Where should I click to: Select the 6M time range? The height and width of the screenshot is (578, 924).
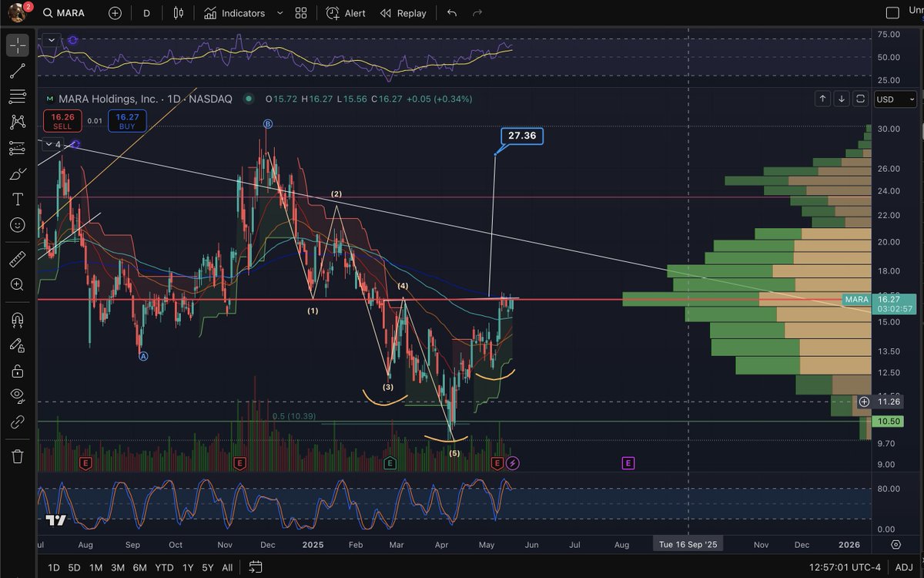click(x=140, y=568)
